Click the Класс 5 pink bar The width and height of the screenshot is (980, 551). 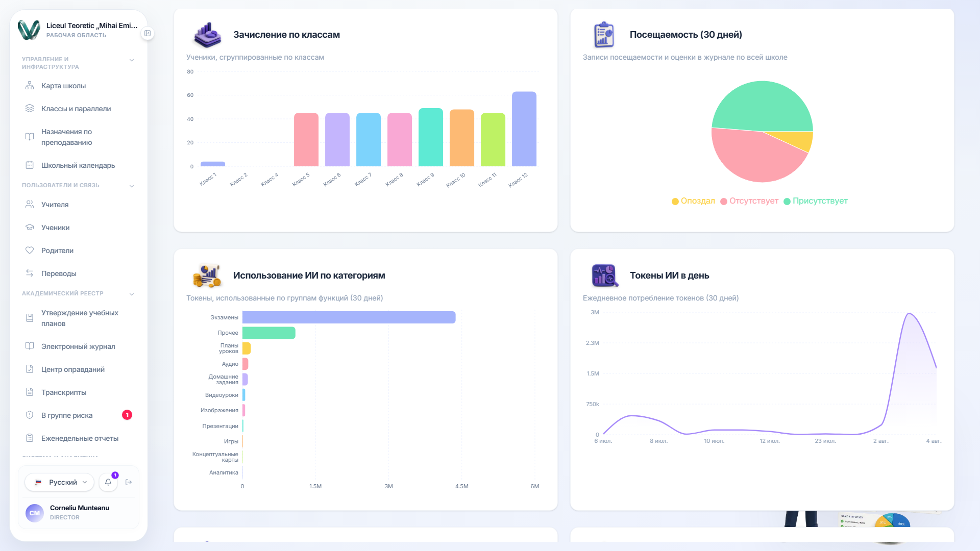(x=306, y=140)
